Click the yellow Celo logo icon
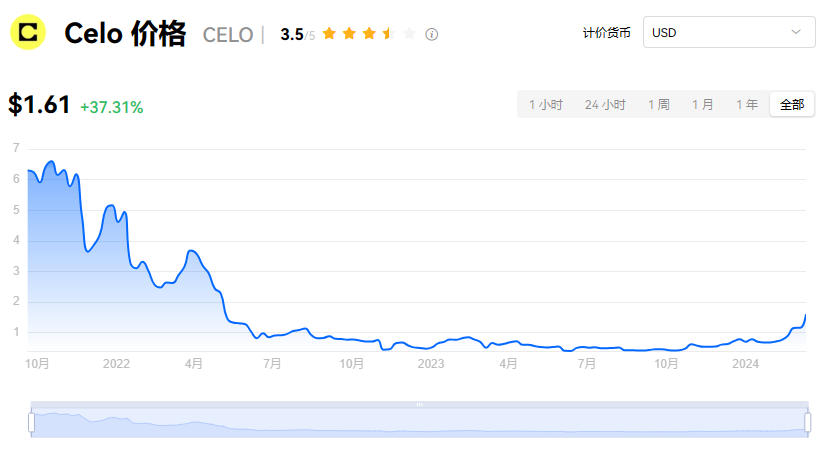Image resolution: width=817 pixels, height=450 pixels. [28, 32]
